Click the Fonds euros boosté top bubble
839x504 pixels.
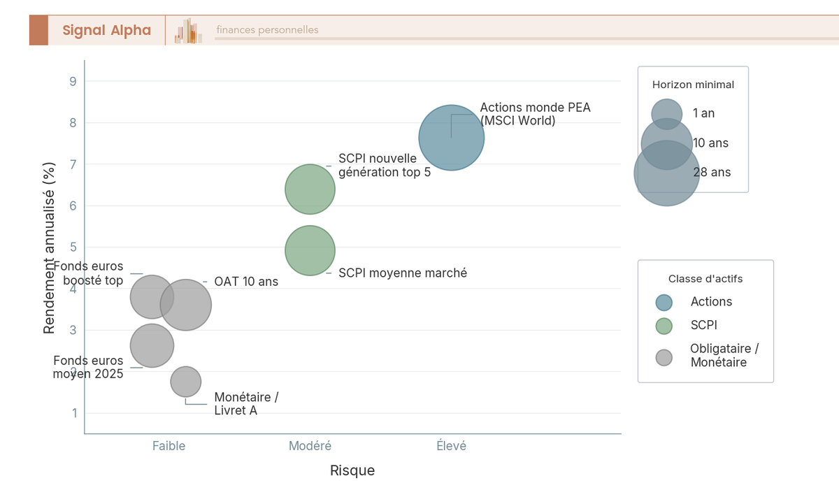(152, 296)
